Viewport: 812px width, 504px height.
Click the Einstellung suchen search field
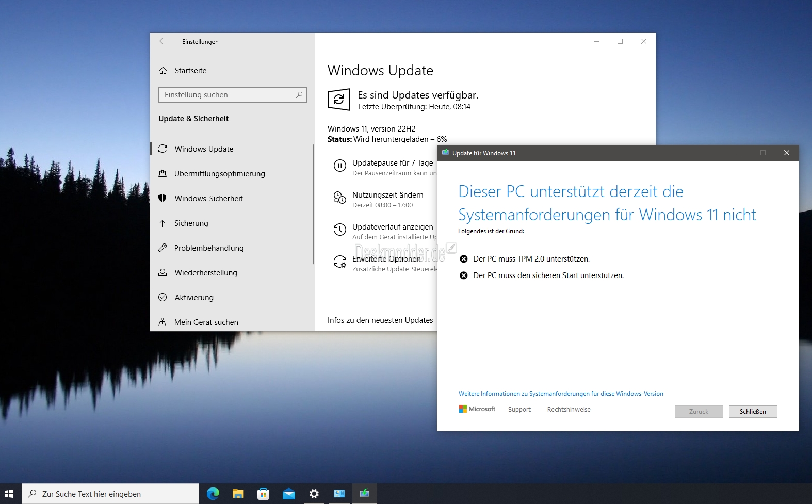pyautogui.click(x=232, y=95)
